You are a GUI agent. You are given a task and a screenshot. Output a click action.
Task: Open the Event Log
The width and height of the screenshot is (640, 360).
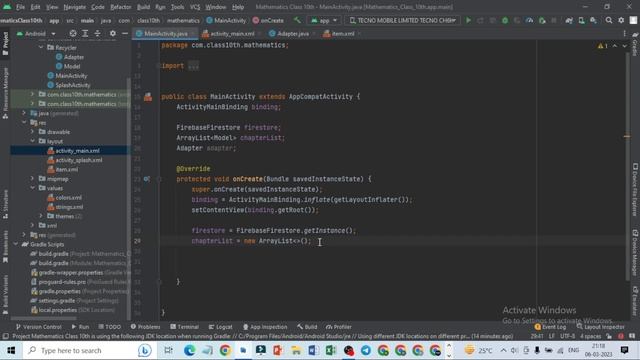(550, 327)
